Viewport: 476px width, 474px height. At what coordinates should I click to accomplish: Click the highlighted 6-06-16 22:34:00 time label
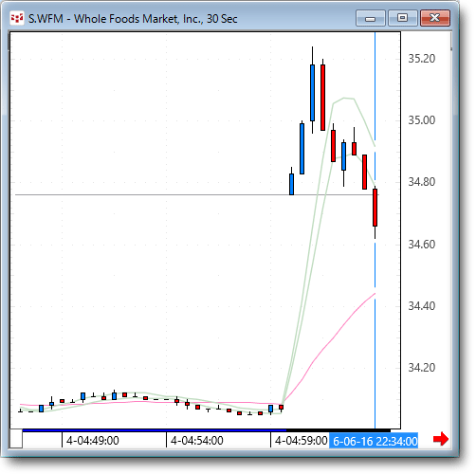[x=374, y=441]
